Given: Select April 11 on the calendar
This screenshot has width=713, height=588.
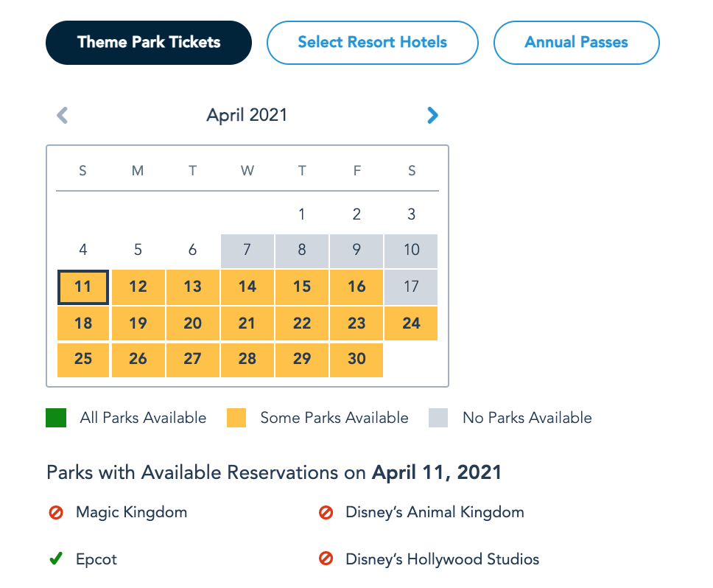Looking at the screenshot, I should point(83,287).
